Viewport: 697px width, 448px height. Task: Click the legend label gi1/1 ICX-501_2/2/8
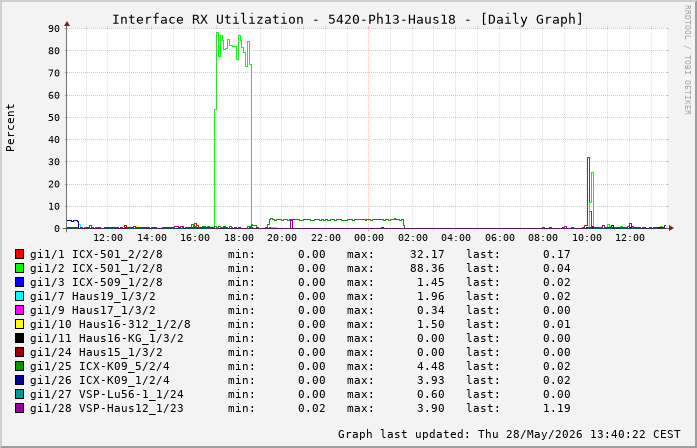tap(96, 254)
